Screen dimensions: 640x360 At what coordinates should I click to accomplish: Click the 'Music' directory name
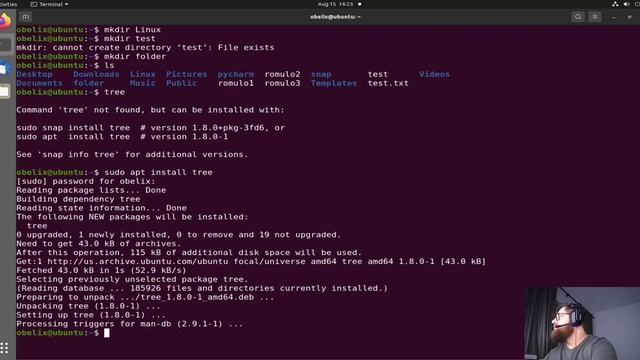(142, 83)
